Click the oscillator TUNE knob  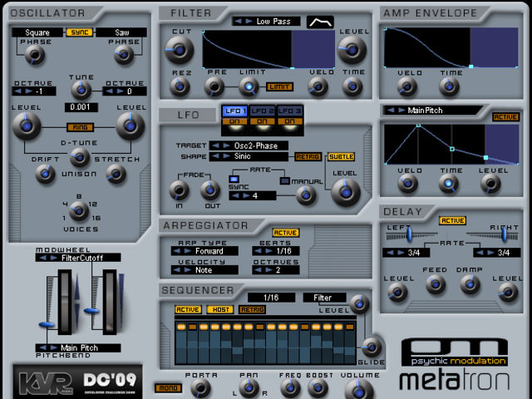point(81,90)
